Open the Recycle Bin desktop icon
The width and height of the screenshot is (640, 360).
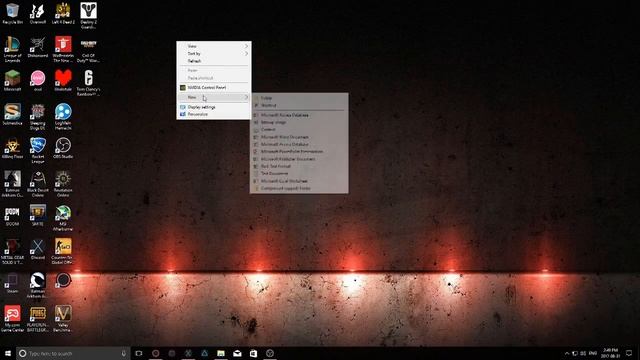(x=12, y=13)
